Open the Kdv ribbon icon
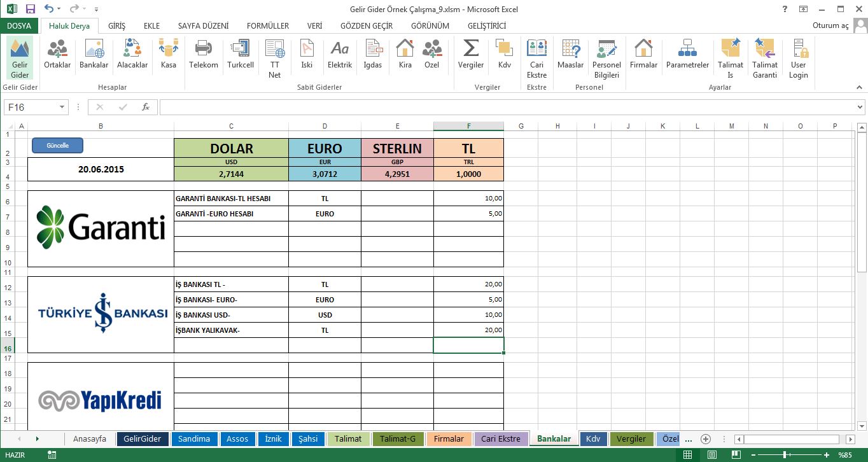The image size is (868, 462). (x=505, y=55)
